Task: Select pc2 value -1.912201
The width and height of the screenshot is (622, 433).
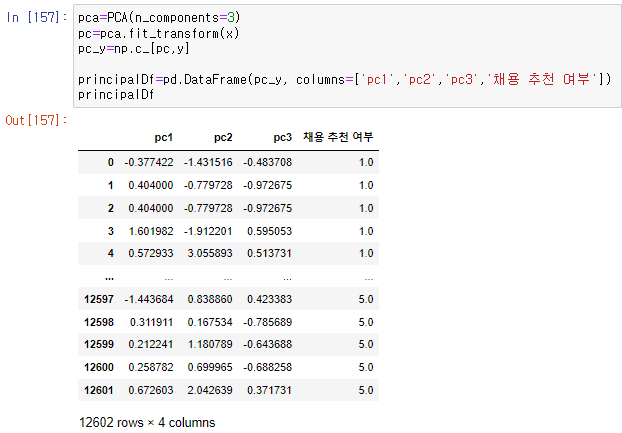Action: pyautogui.click(x=208, y=231)
